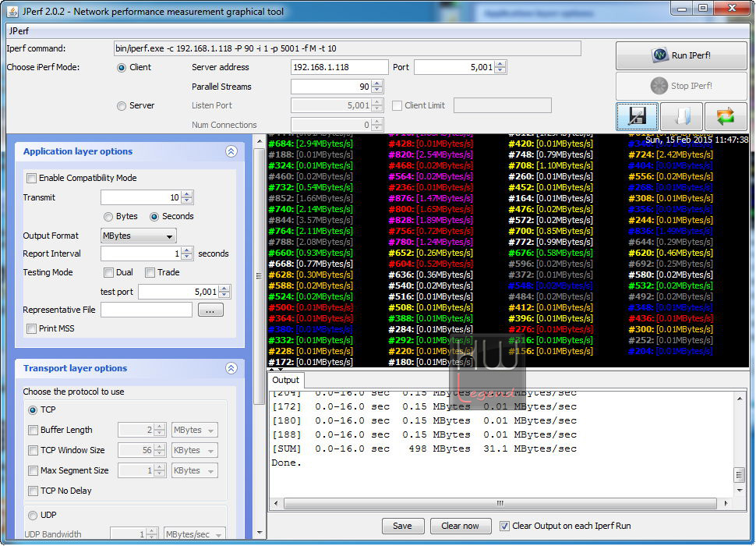This screenshot has height=546, width=756.
Task: Click the Run IPerf! button
Action: click(x=681, y=55)
